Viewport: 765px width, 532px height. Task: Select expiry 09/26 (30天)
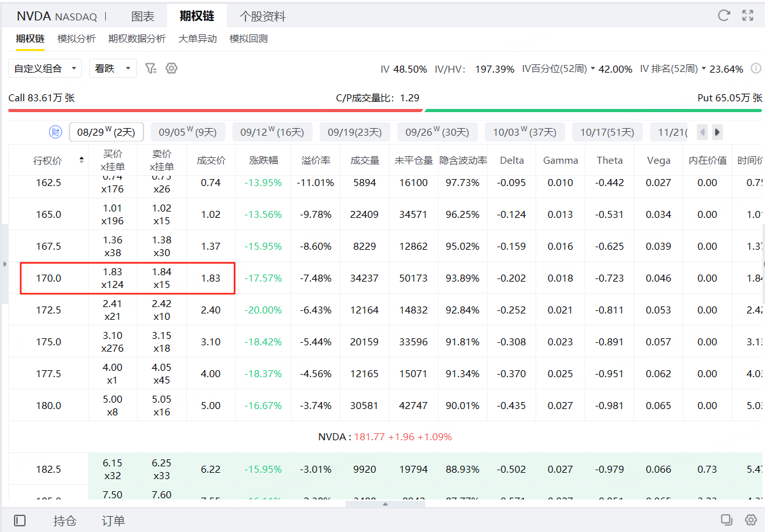coord(437,132)
